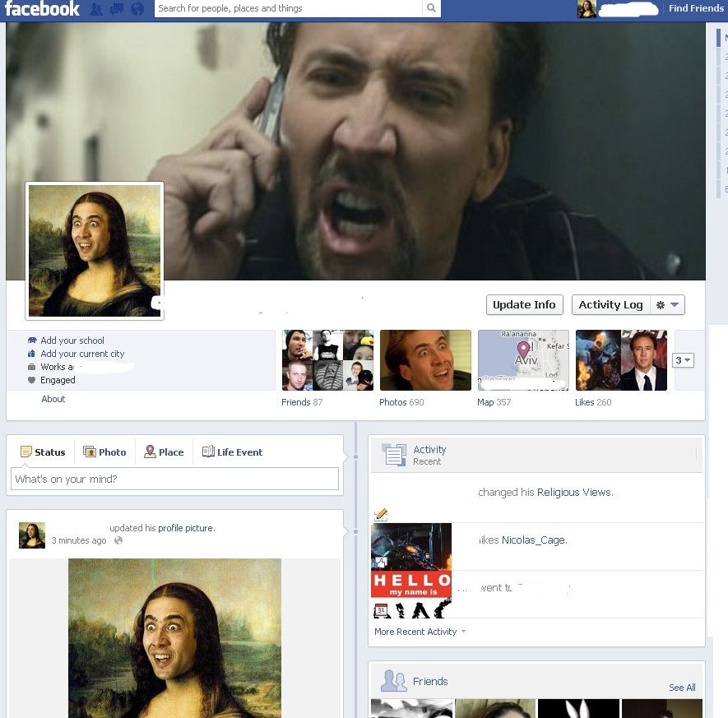The width and height of the screenshot is (728, 718).
Task: Click the calendar icon on the event thumbnail
Action: point(381,610)
